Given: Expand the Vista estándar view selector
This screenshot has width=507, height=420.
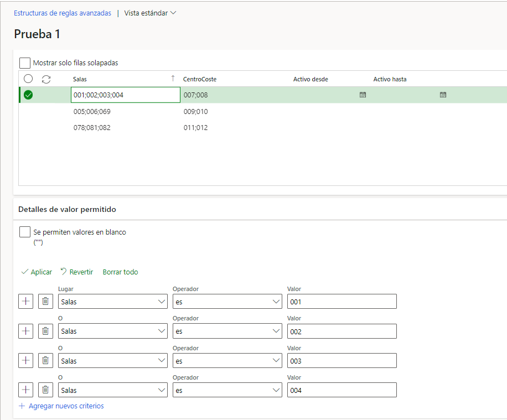Looking at the screenshot, I should tap(150, 13).
